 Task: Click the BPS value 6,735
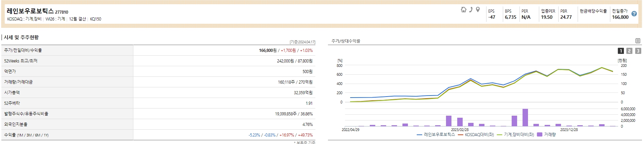point(510,17)
